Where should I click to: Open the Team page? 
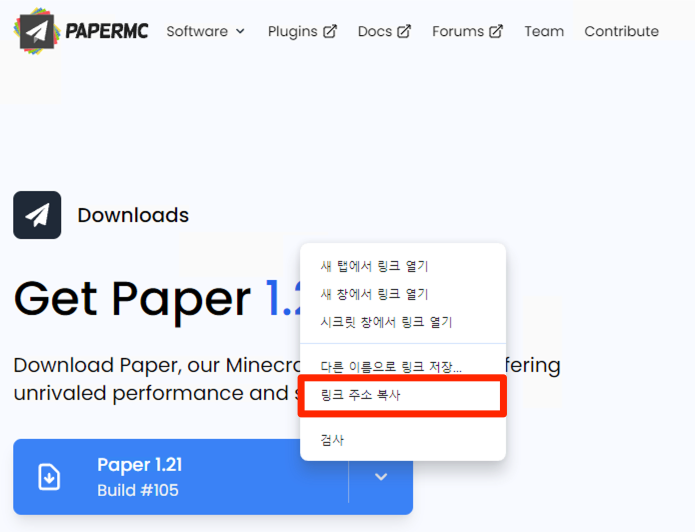click(x=544, y=31)
